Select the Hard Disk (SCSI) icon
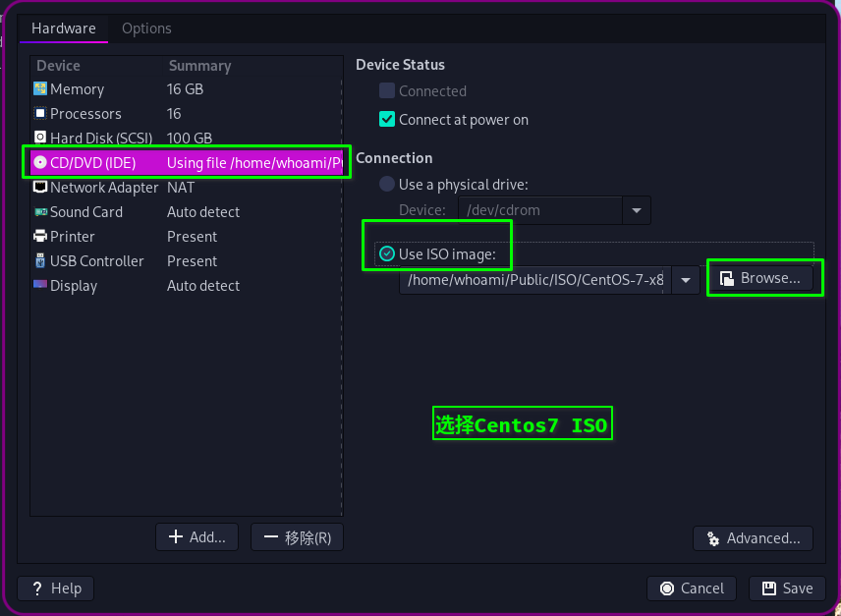The height and width of the screenshot is (616, 841). point(40,139)
